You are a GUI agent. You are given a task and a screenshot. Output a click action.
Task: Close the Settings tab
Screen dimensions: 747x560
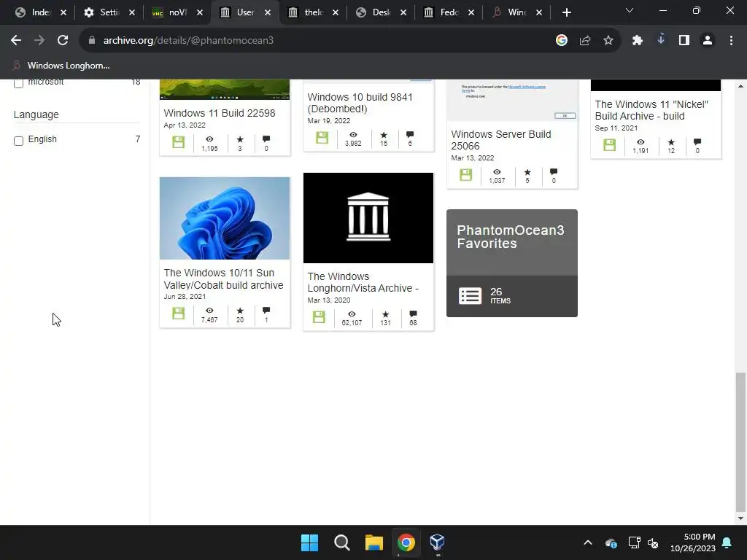click(132, 12)
